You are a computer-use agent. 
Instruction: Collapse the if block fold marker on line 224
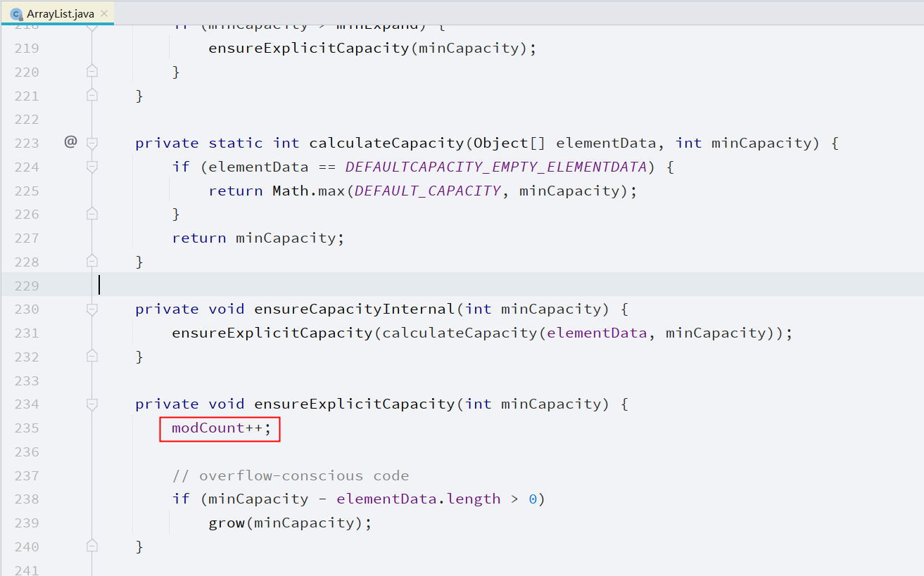91,167
